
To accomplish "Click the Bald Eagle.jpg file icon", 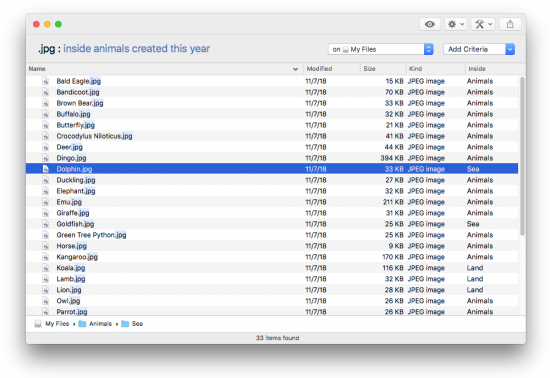I will click(46, 81).
